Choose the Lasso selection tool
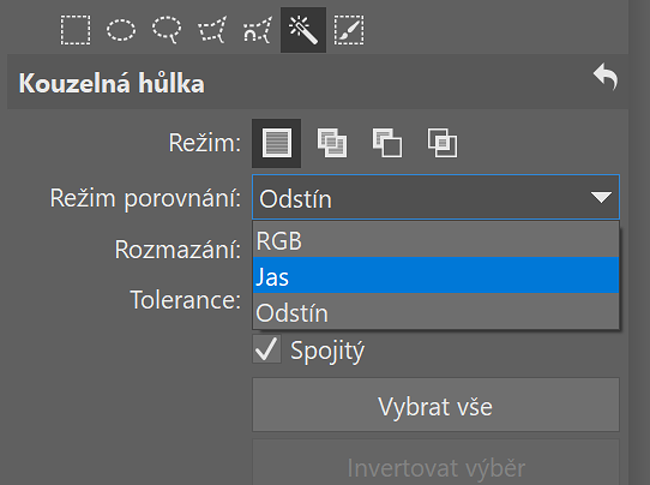 tap(167, 30)
